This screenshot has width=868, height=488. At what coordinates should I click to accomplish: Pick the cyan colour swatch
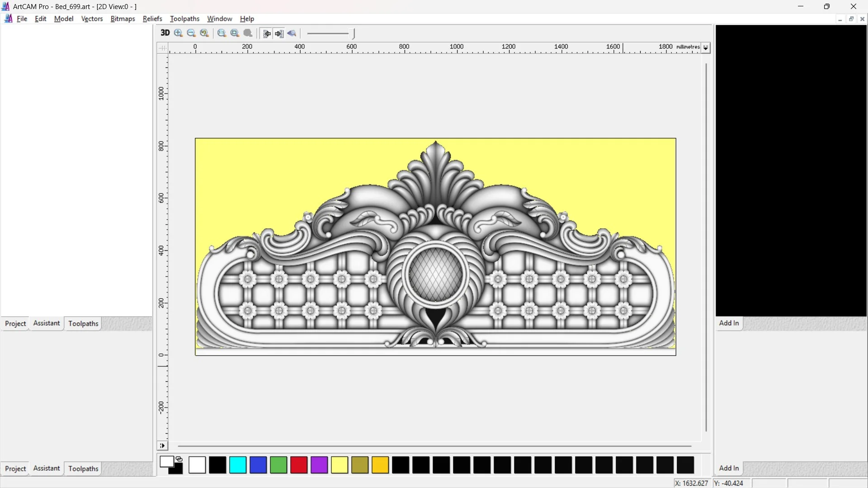click(x=238, y=465)
